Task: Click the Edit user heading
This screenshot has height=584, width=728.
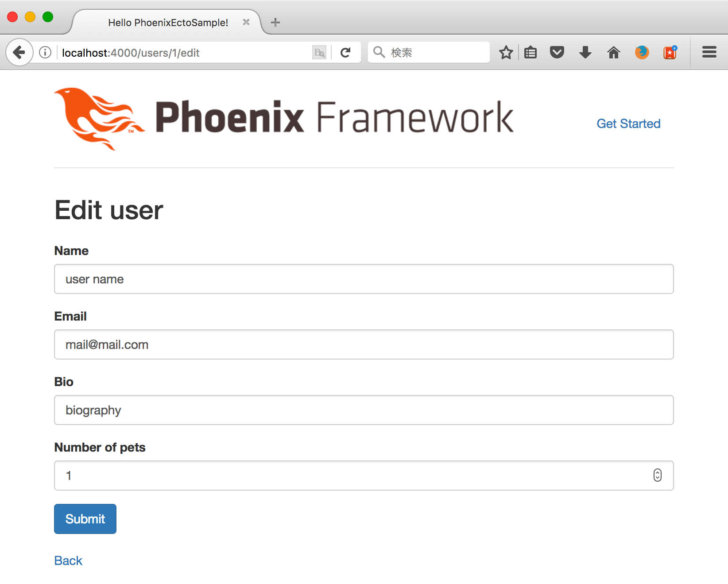Action: pos(109,210)
